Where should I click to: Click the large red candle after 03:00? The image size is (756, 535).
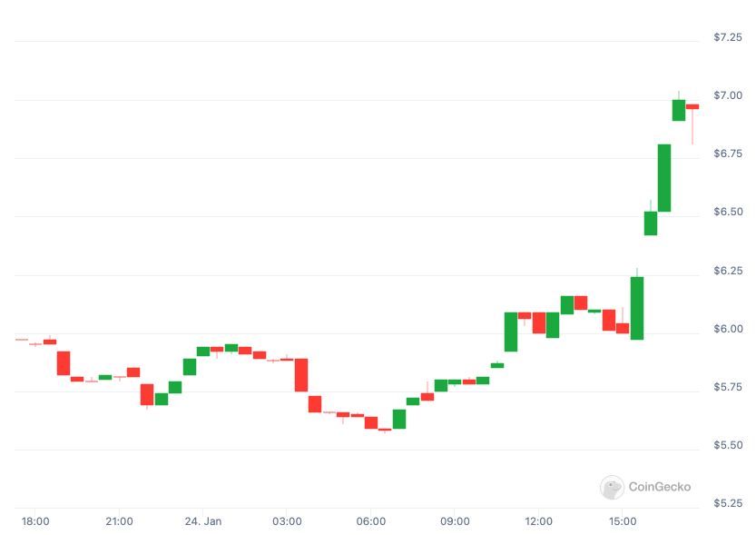[301, 375]
